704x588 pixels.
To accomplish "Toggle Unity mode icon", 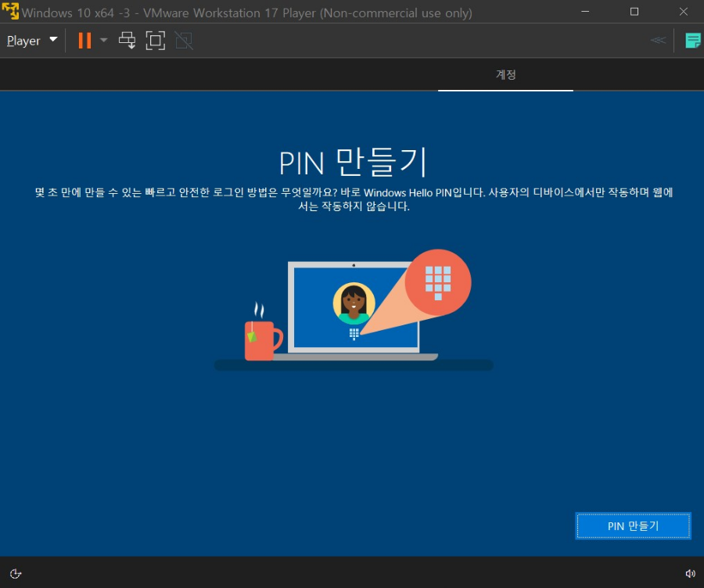I will click(x=184, y=41).
